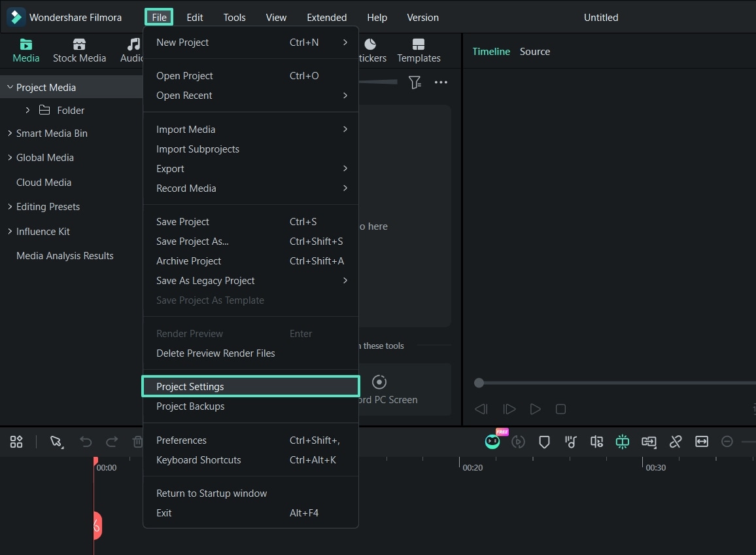Add a marker with shield icon
Screen dimensions: 756x555
[544, 442]
